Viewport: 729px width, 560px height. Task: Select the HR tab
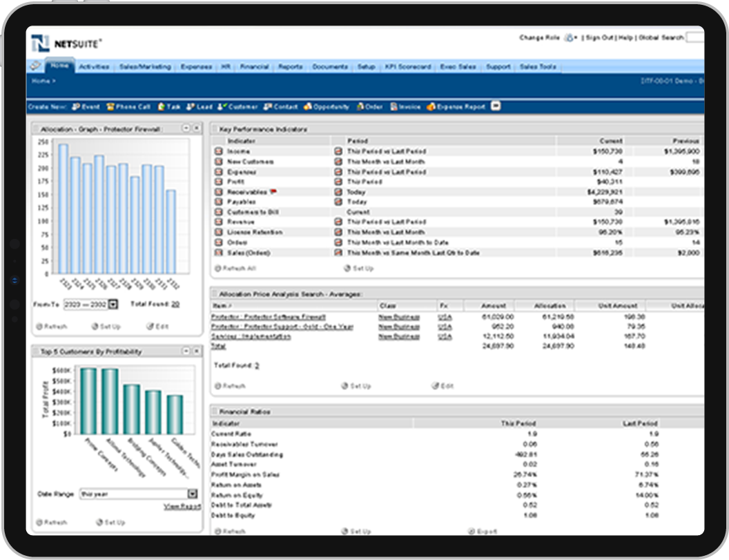226,66
